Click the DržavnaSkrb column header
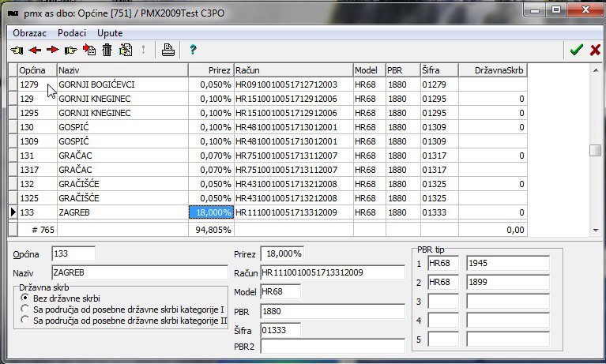The image size is (606, 364). pyautogui.click(x=493, y=70)
